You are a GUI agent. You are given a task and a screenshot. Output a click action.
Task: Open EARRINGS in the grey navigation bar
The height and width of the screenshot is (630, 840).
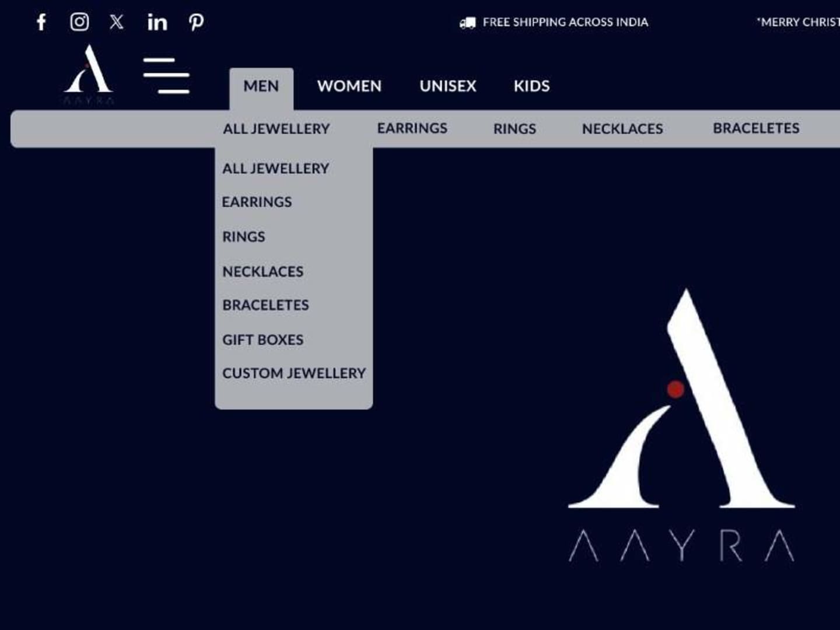click(412, 128)
